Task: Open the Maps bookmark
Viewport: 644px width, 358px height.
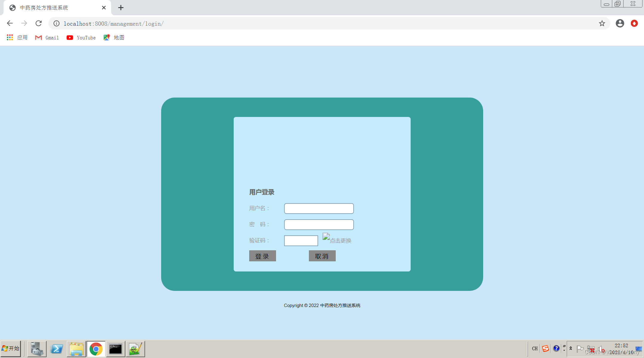Action: 114,38
